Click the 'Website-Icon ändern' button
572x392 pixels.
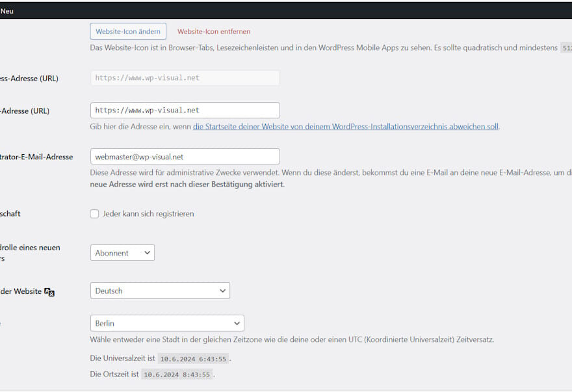128,31
